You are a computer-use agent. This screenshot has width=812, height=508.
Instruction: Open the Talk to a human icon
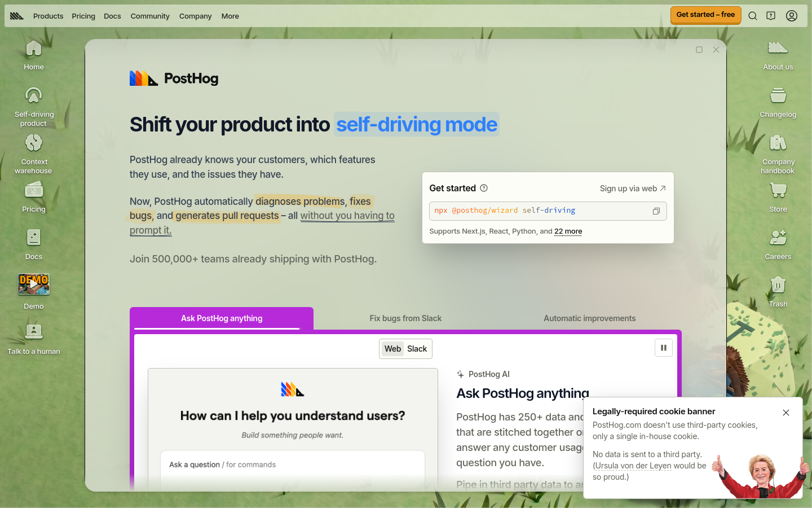point(34,339)
